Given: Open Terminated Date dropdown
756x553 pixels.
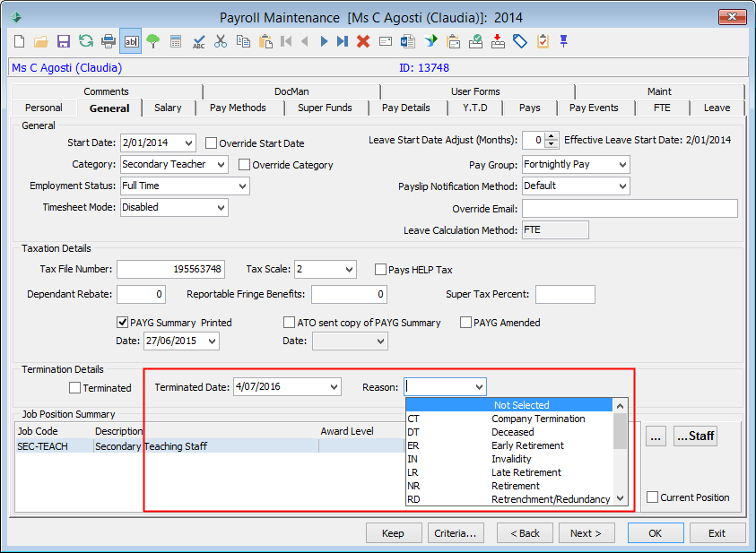Looking at the screenshot, I should 335,387.
